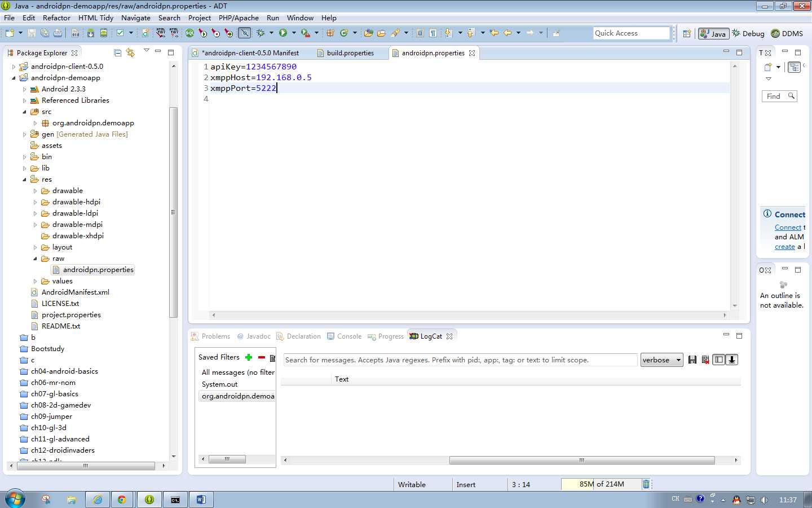Toggle LogCat scroll lock button
The width and height of the screenshot is (812, 508).
[x=732, y=360]
